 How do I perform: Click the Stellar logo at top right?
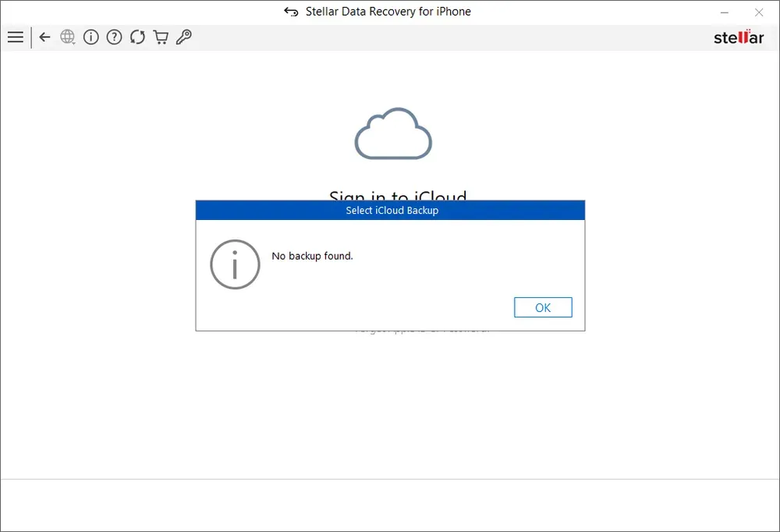click(738, 37)
